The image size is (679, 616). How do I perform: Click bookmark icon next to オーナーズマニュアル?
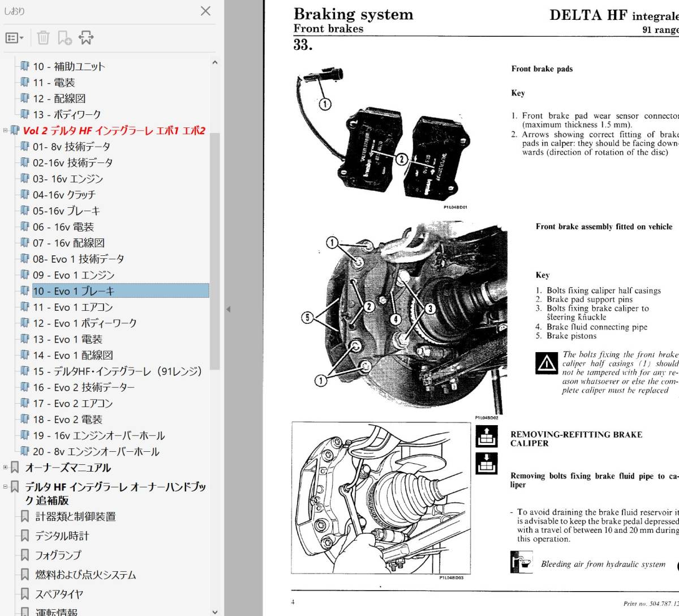(15, 468)
